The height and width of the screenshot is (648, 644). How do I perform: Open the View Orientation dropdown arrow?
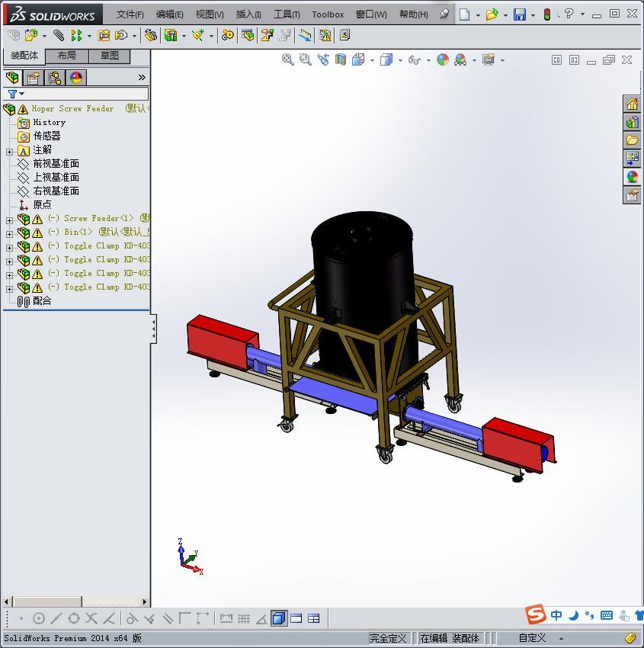point(372,61)
